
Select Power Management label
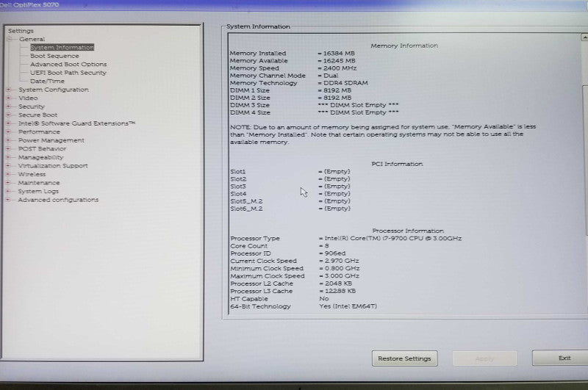pos(51,140)
